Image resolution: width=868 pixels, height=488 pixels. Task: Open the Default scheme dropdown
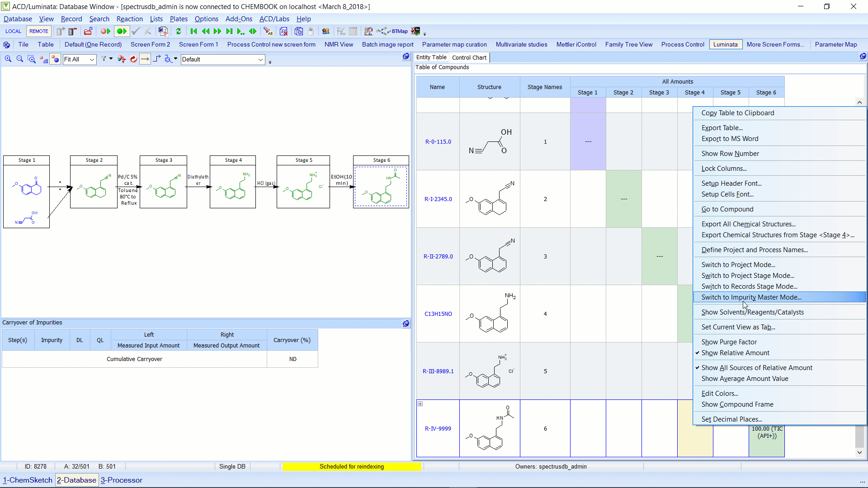pos(261,59)
